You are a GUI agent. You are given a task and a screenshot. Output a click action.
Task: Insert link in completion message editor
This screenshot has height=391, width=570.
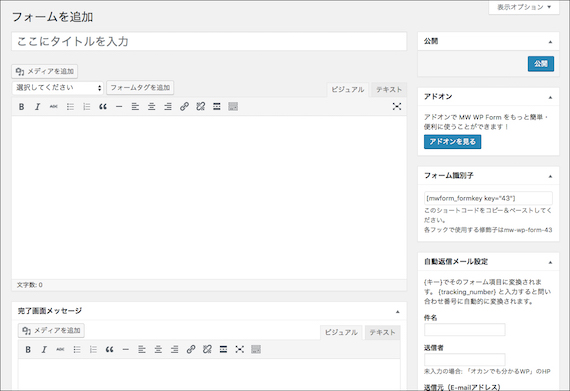click(191, 350)
